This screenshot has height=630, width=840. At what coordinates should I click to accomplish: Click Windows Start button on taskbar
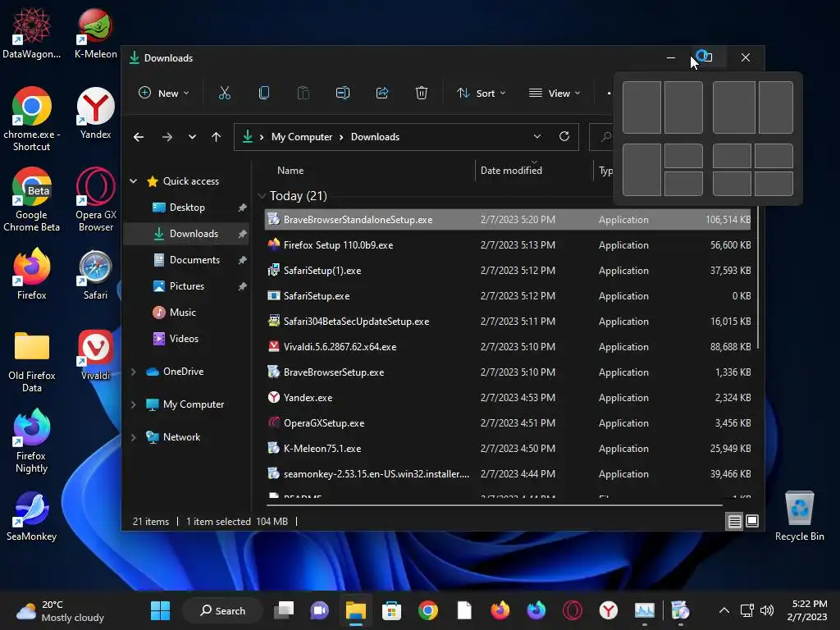point(160,610)
